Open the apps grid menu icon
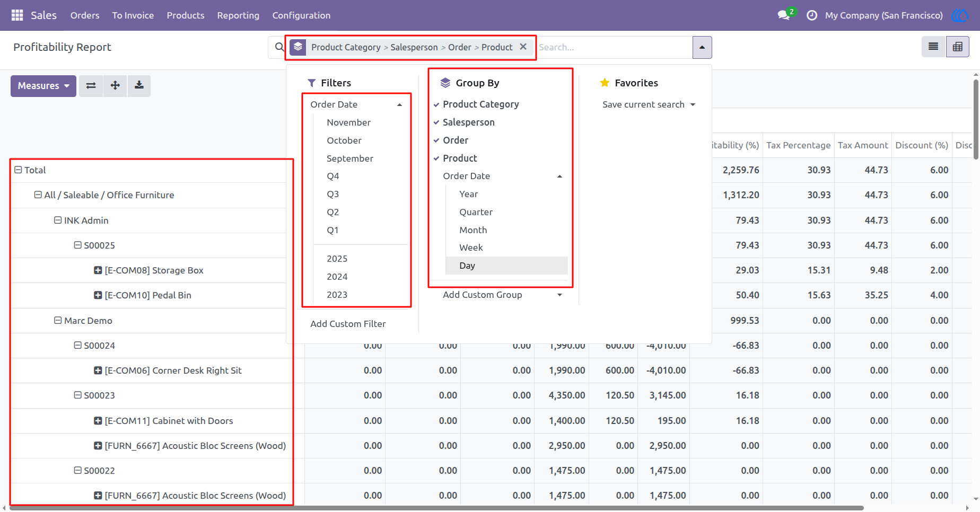 17,15
